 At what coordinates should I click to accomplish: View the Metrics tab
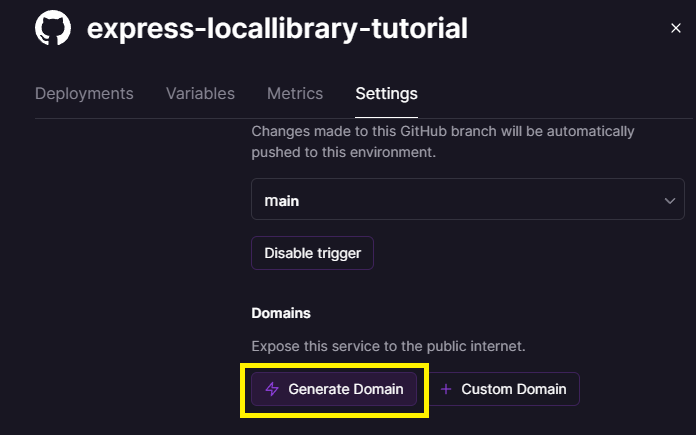(295, 93)
